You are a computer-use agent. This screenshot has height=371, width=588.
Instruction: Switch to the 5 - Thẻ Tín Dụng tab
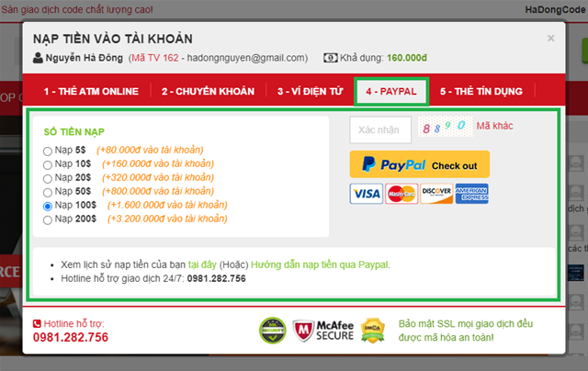[x=481, y=92]
